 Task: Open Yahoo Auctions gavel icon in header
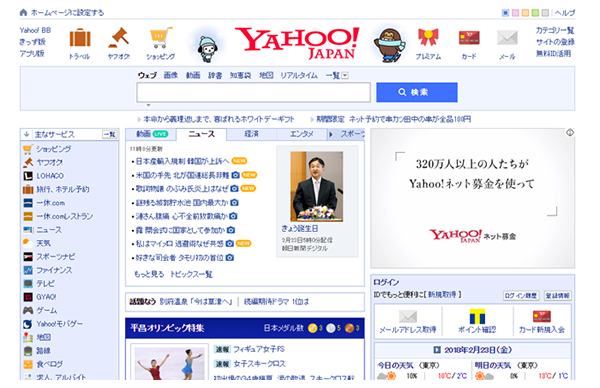pos(119,38)
